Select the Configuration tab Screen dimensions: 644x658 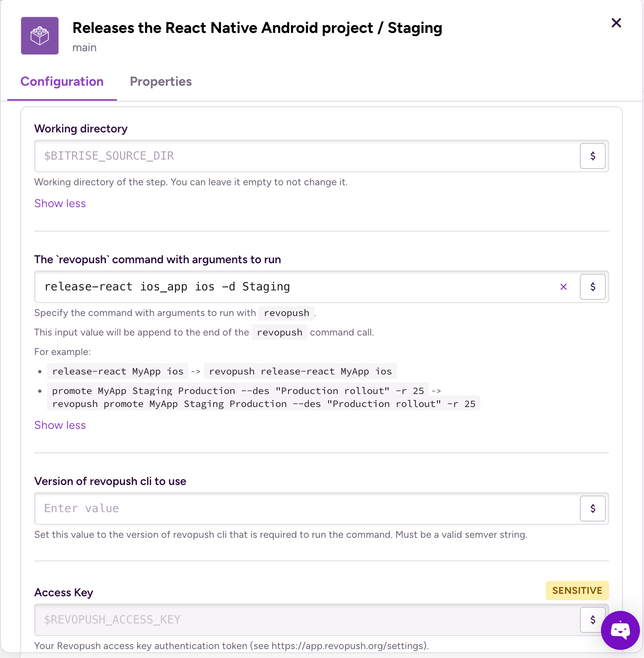62,82
